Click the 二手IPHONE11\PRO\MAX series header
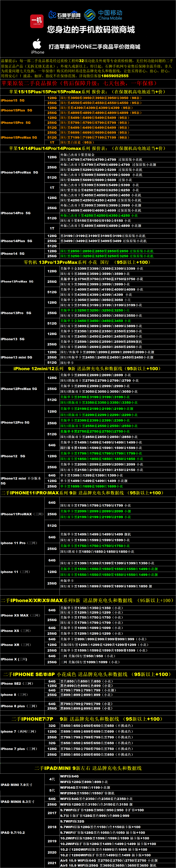 82,493
